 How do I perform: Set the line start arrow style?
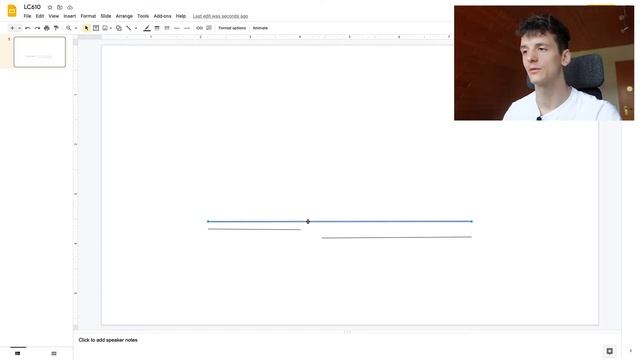tap(177, 28)
